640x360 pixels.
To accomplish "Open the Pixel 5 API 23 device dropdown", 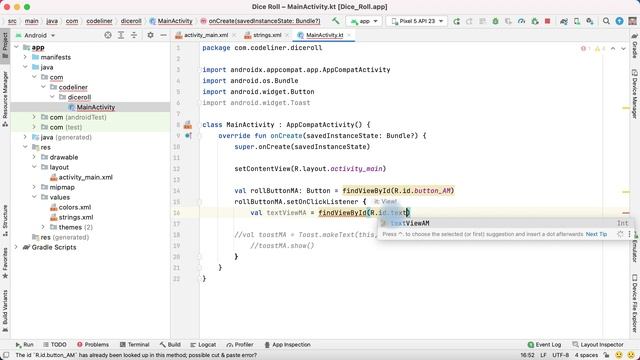I will point(417,21).
